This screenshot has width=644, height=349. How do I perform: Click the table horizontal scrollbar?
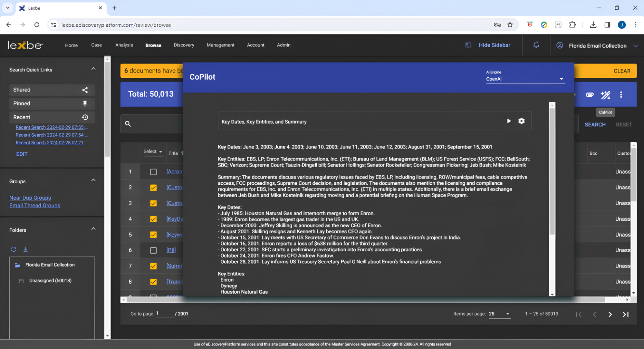pyautogui.click(x=366, y=300)
